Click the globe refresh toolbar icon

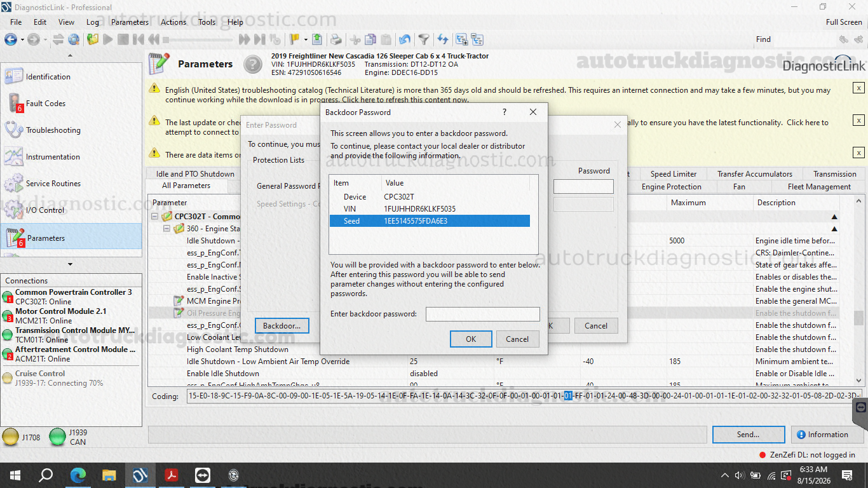pyautogui.click(x=73, y=39)
